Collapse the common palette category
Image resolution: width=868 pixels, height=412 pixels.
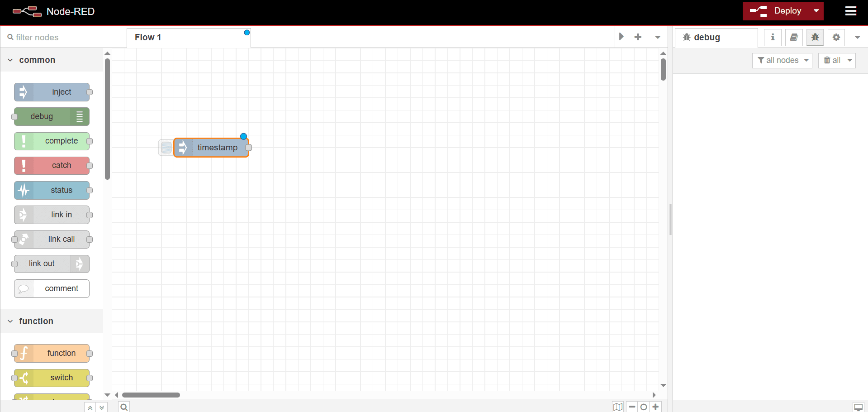52,60
